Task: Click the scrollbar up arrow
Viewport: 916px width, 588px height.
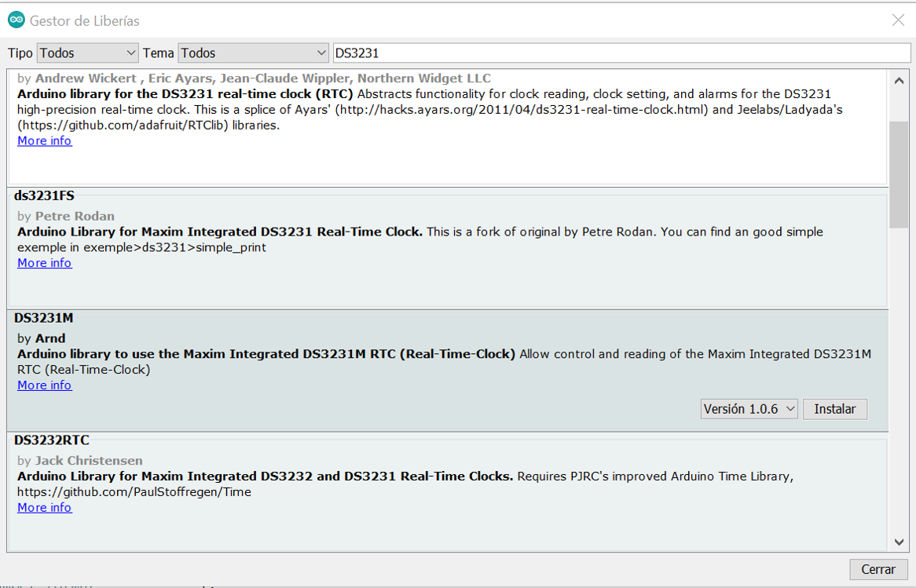Action: pyautogui.click(x=899, y=79)
